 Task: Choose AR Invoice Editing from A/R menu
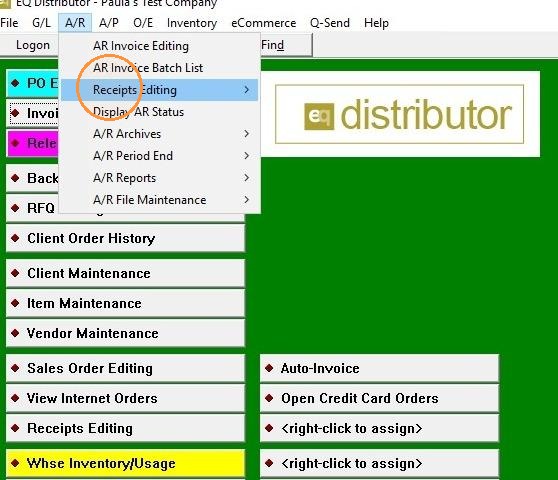click(x=159, y=46)
